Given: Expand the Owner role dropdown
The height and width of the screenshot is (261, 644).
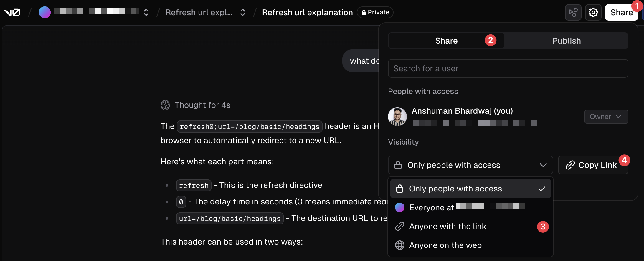Looking at the screenshot, I should pyautogui.click(x=606, y=117).
